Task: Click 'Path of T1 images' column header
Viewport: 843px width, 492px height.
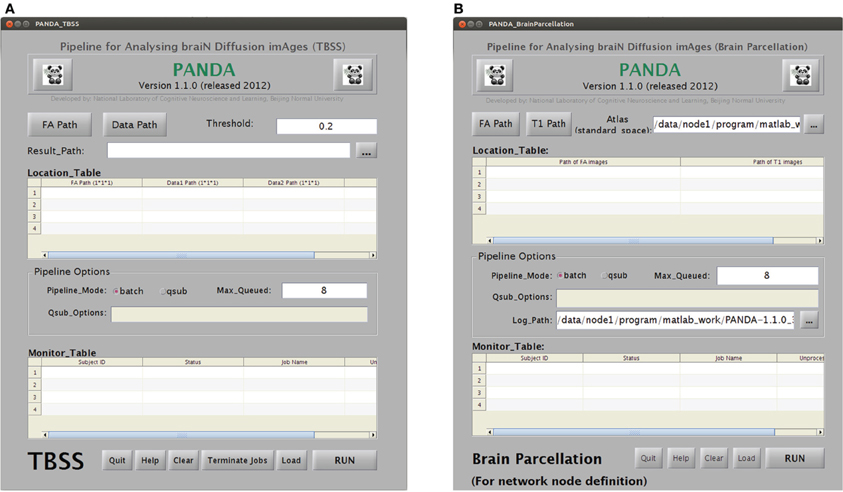Action: [752, 162]
